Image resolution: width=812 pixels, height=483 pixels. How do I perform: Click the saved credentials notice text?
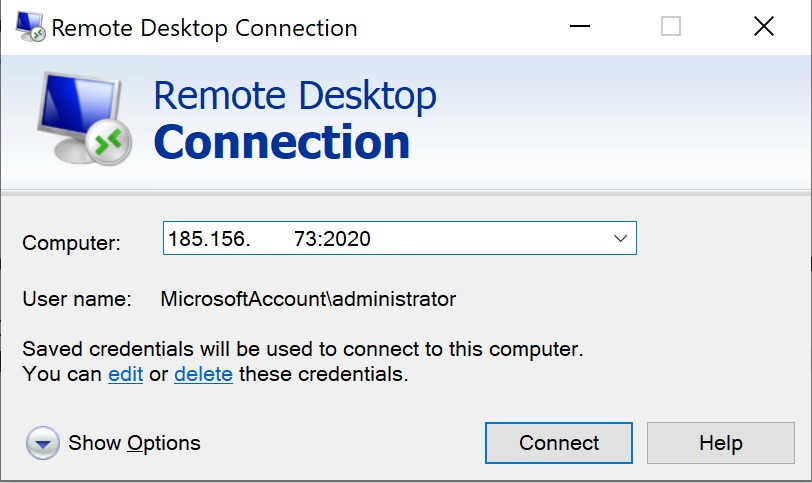point(302,361)
